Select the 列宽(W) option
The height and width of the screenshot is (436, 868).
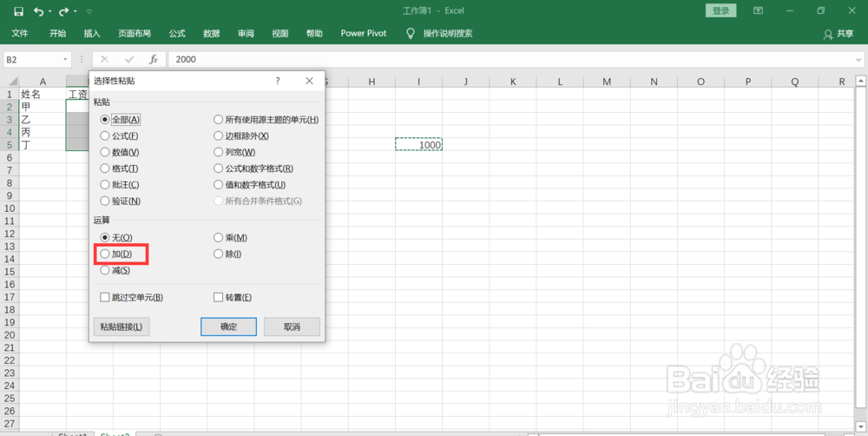(x=234, y=152)
